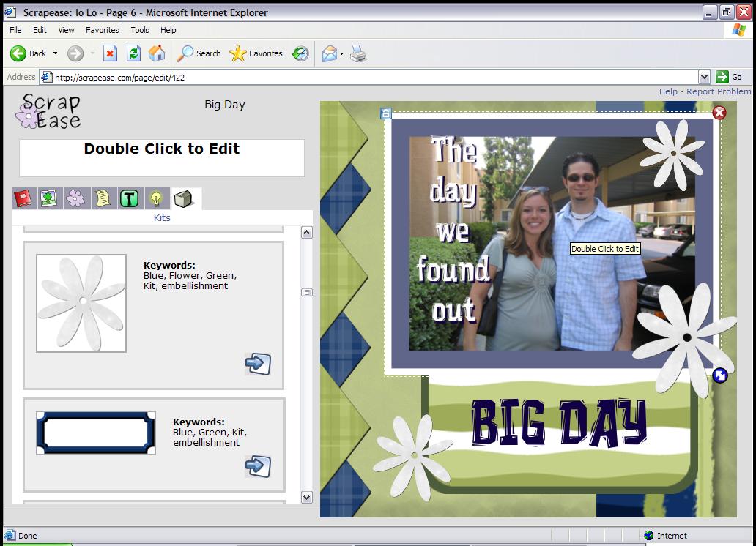
Task: Select the blue frame kit thumbnail
Action: tap(96, 433)
